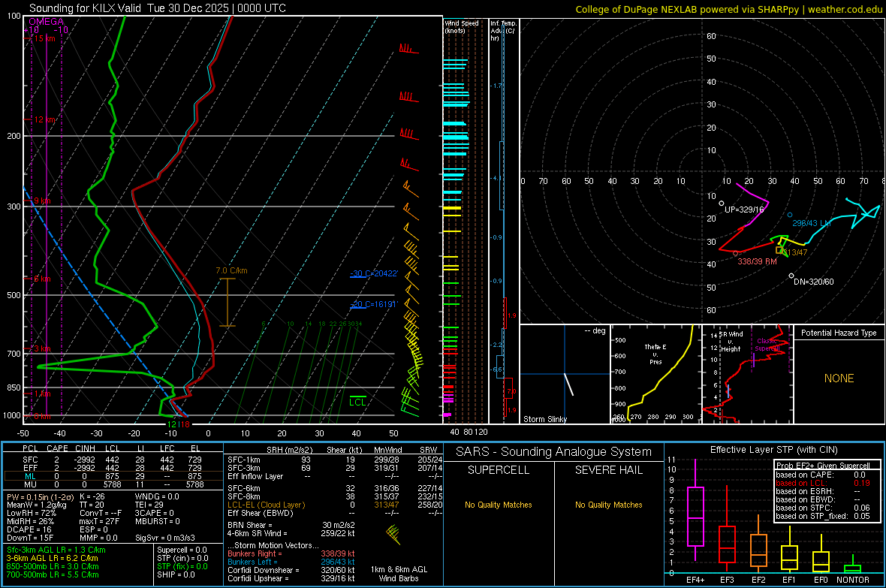Click the Corfidi Downshear row
Screen dimensions: 886x588
291,570
